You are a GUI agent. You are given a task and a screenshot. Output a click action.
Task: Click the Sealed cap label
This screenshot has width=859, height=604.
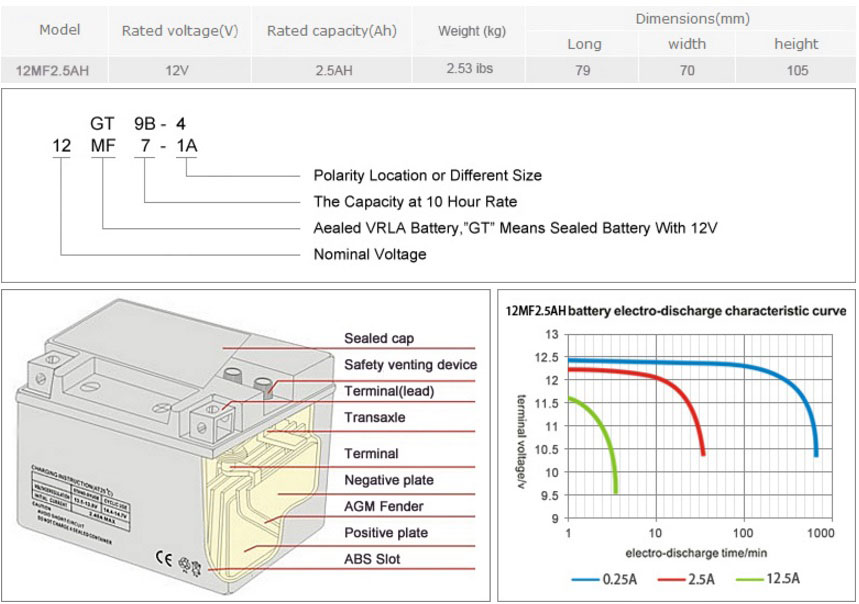click(x=378, y=339)
